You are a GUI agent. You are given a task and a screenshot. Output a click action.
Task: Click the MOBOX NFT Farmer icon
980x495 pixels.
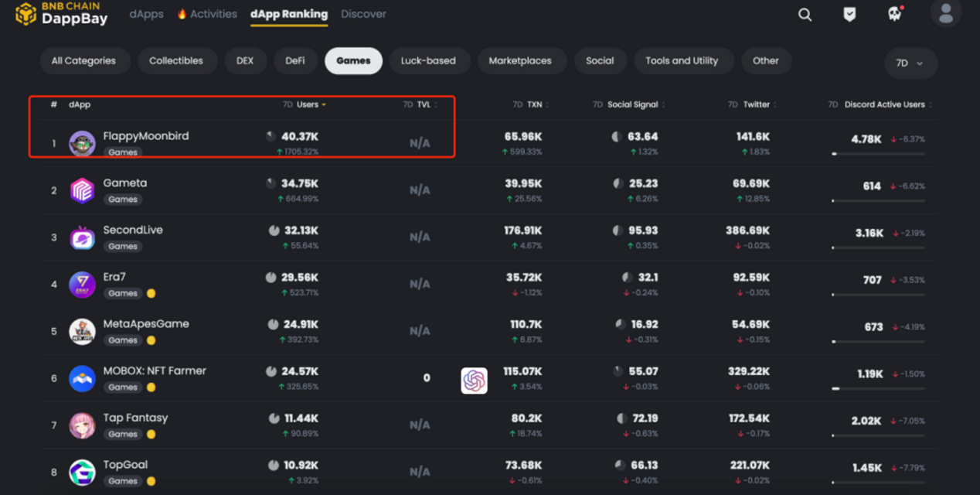(x=83, y=378)
